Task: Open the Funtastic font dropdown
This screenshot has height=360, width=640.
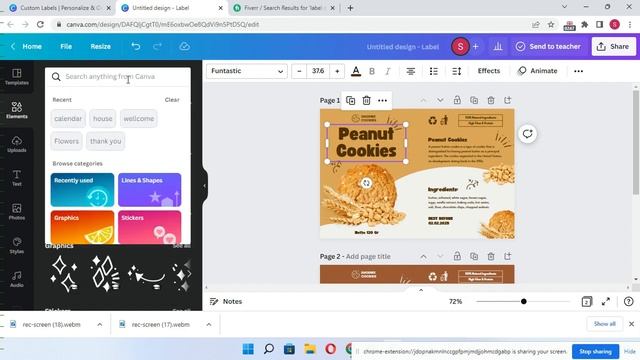Action: pos(247,71)
